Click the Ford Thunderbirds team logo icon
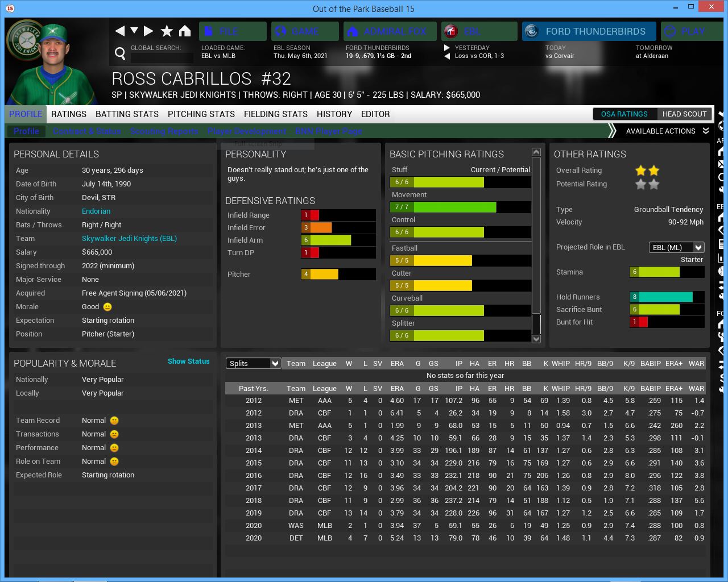Image resolution: width=728 pixels, height=582 pixels. [532, 31]
